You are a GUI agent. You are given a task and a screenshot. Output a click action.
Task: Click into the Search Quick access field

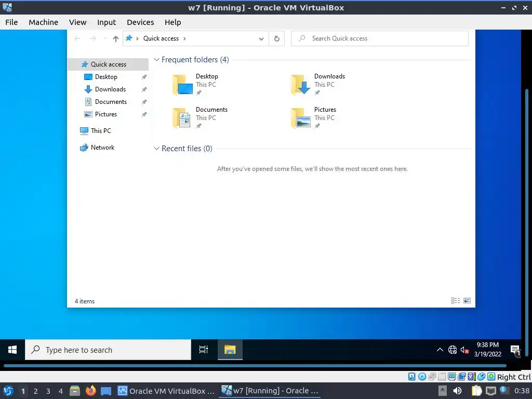[x=380, y=38]
